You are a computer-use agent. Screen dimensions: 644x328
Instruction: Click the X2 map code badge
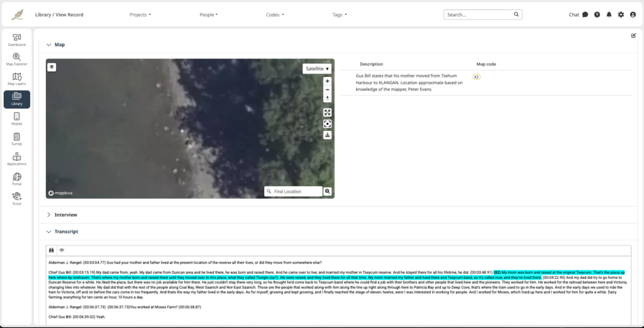(477, 77)
